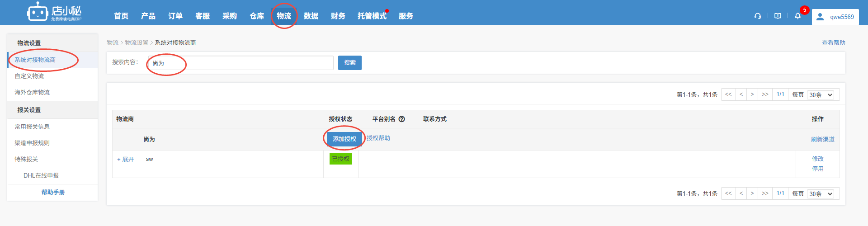Open the 物流 menu
The image size is (868, 226).
[x=284, y=16]
